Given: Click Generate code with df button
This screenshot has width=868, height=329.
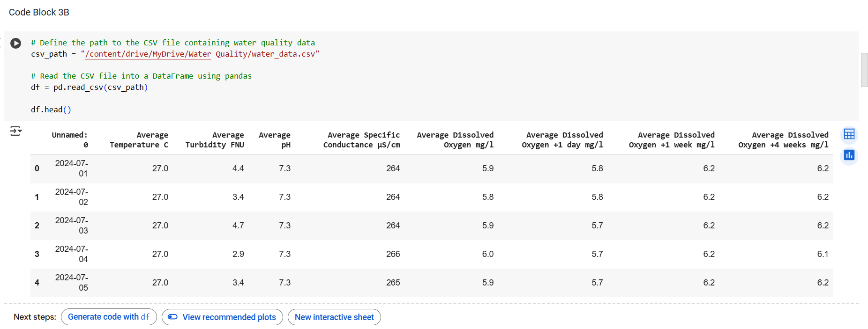Looking at the screenshot, I should (x=109, y=317).
